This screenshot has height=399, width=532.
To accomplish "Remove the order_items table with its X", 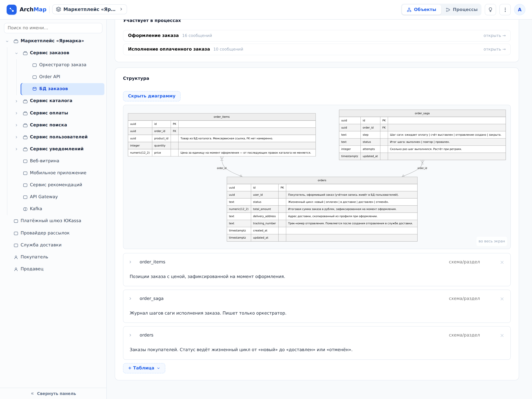I will [502, 262].
